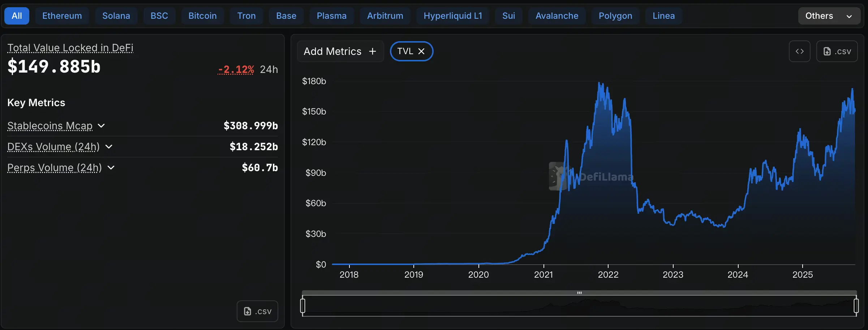
Task: Open the Others chains dropdown
Action: click(x=829, y=16)
